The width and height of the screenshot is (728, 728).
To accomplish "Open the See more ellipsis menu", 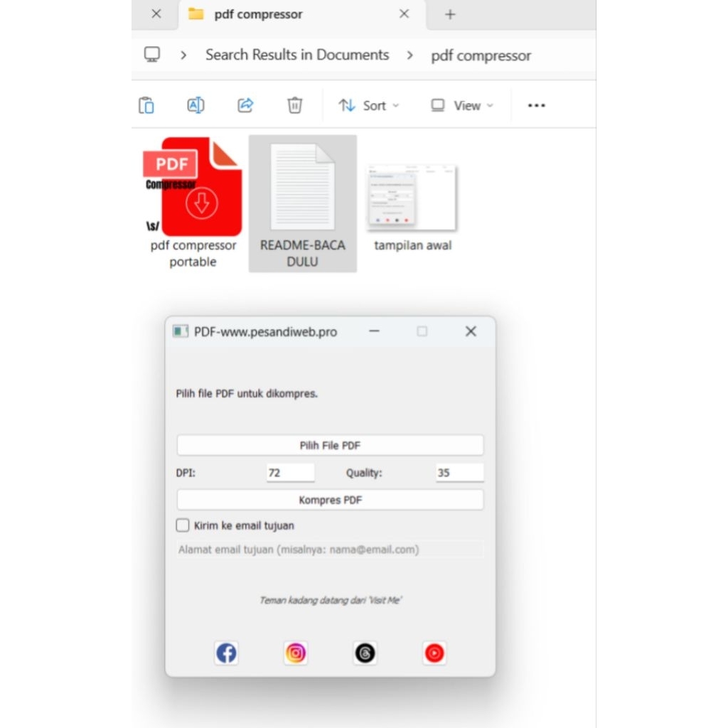I will [x=536, y=105].
